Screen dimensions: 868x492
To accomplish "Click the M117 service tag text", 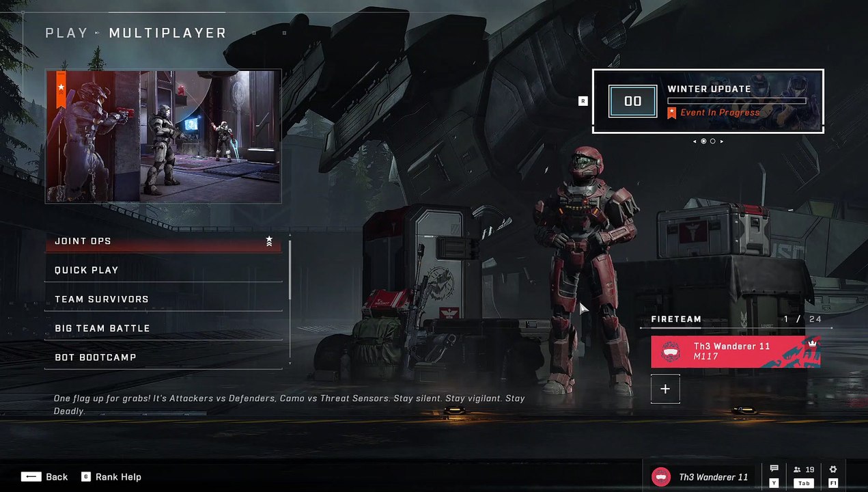I will [x=705, y=357].
